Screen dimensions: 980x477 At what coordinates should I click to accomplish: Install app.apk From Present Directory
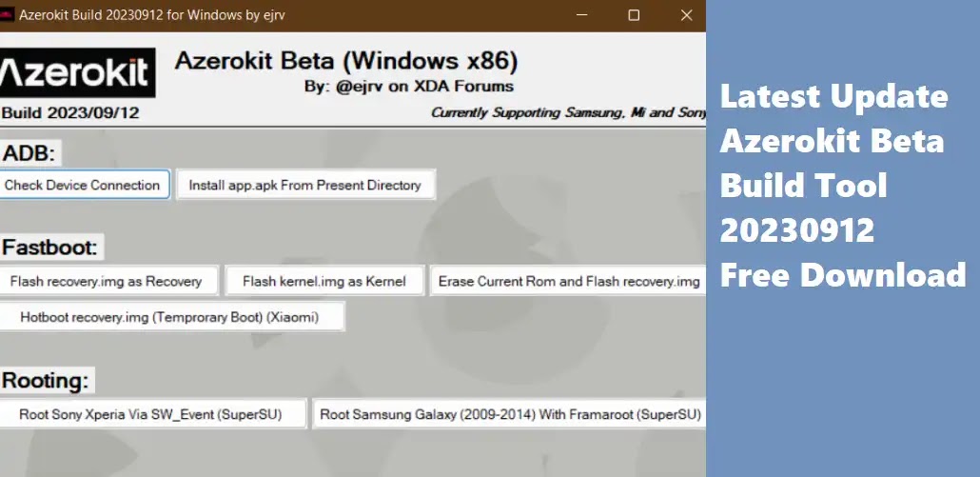click(305, 185)
